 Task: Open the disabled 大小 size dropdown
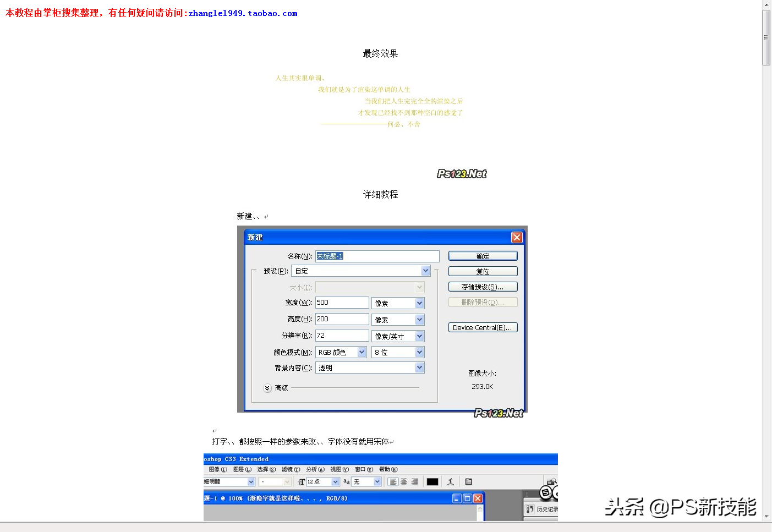[x=419, y=287]
